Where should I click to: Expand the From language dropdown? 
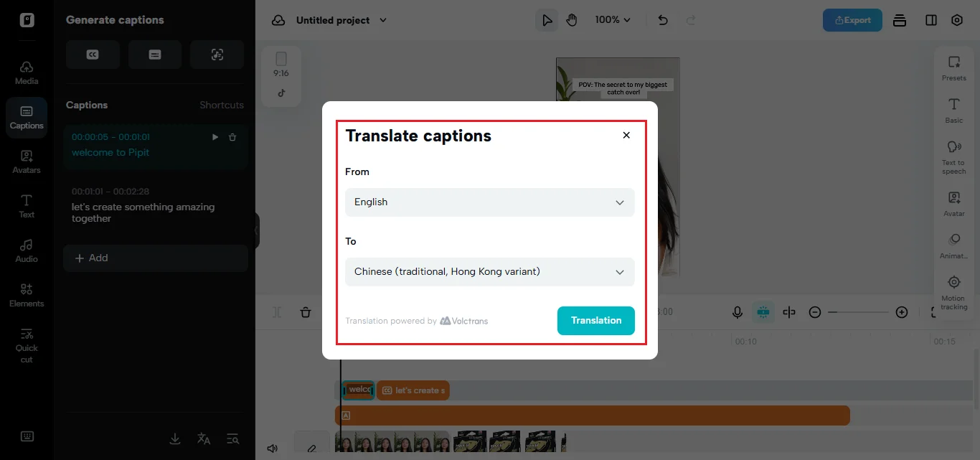(490, 202)
